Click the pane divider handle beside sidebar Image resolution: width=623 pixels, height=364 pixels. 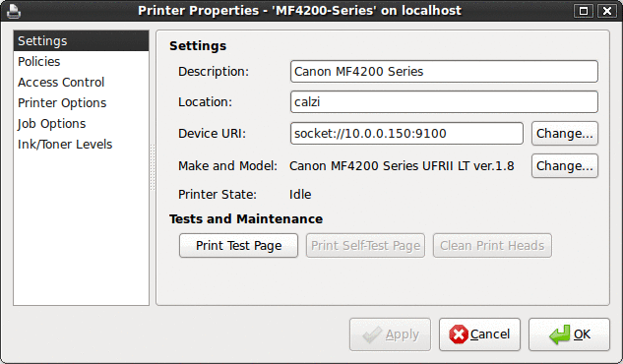coord(153,167)
